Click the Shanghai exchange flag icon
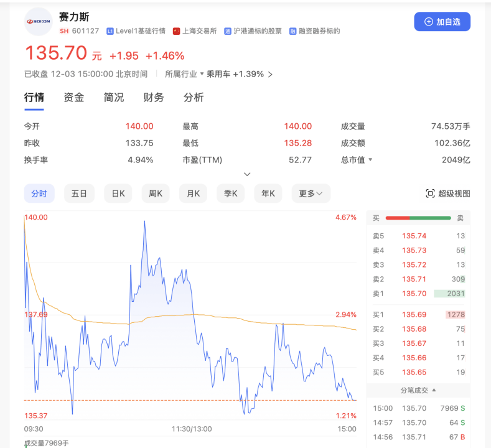 coord(176,31)
